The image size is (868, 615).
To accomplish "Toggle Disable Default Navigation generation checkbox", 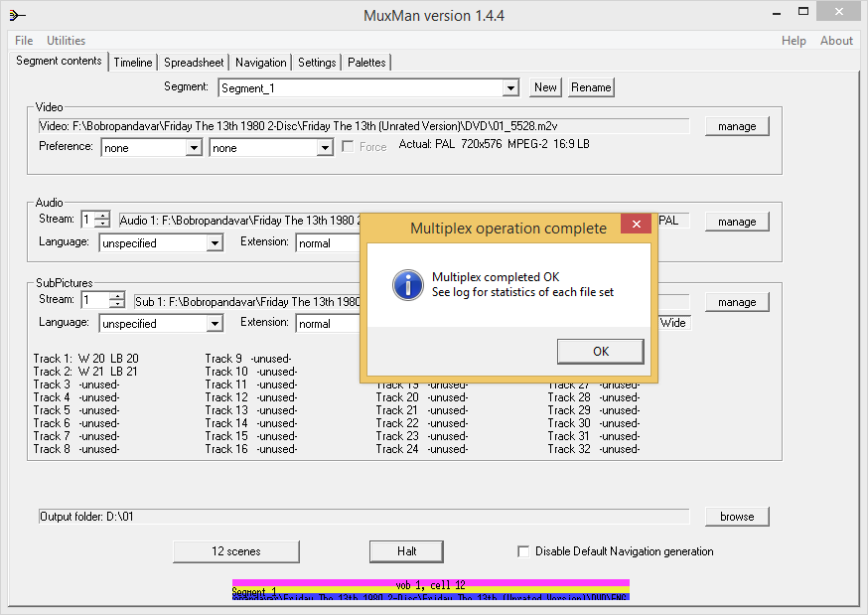I will 522,551.
